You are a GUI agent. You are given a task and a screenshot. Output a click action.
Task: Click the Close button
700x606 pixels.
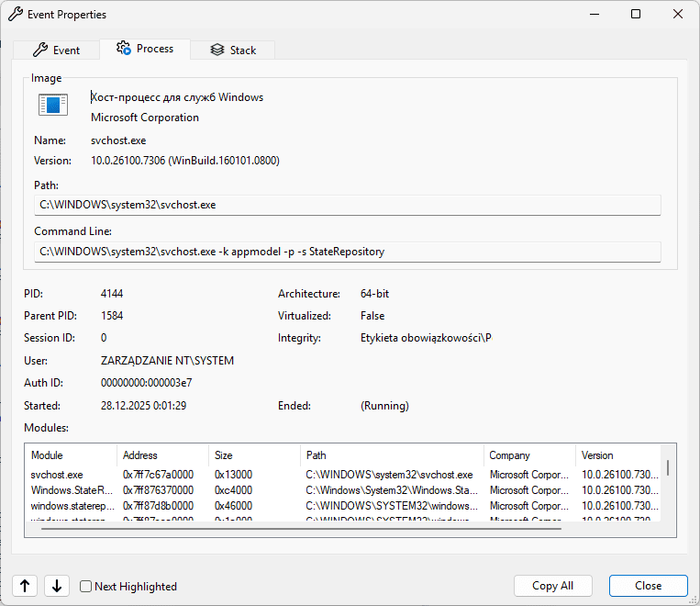[x=649, y=586]
